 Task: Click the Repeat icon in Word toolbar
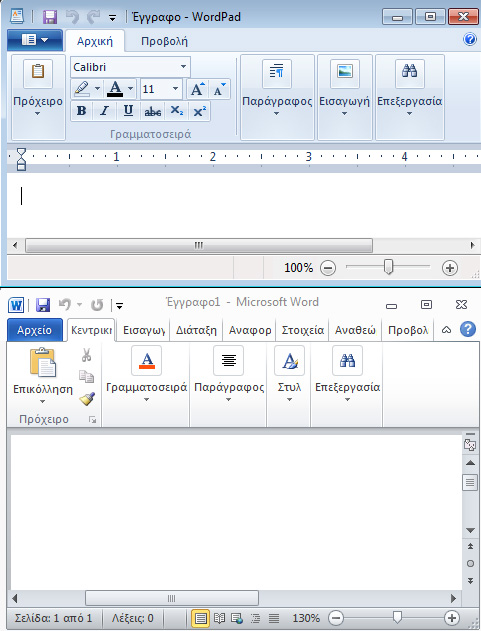(x=97, y=305)
